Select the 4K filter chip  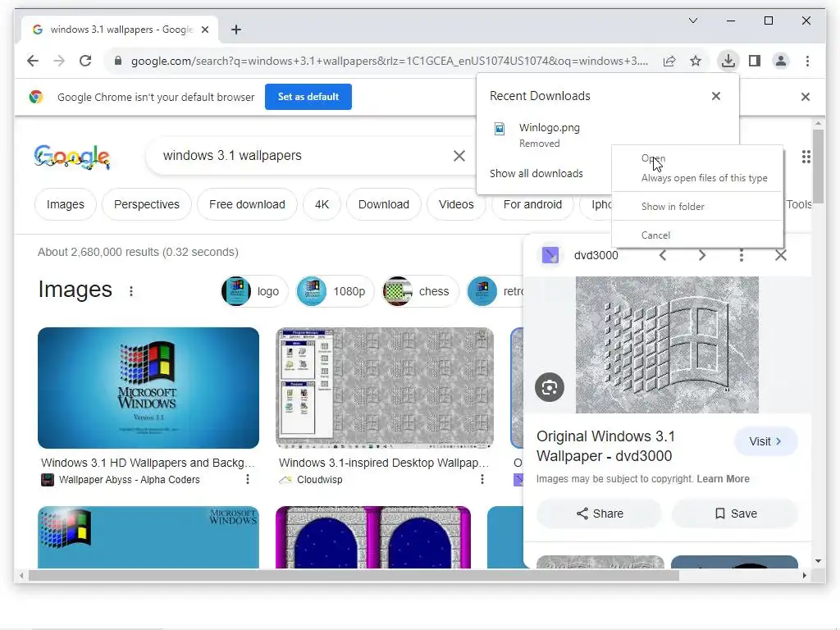[x=322, y=204]
